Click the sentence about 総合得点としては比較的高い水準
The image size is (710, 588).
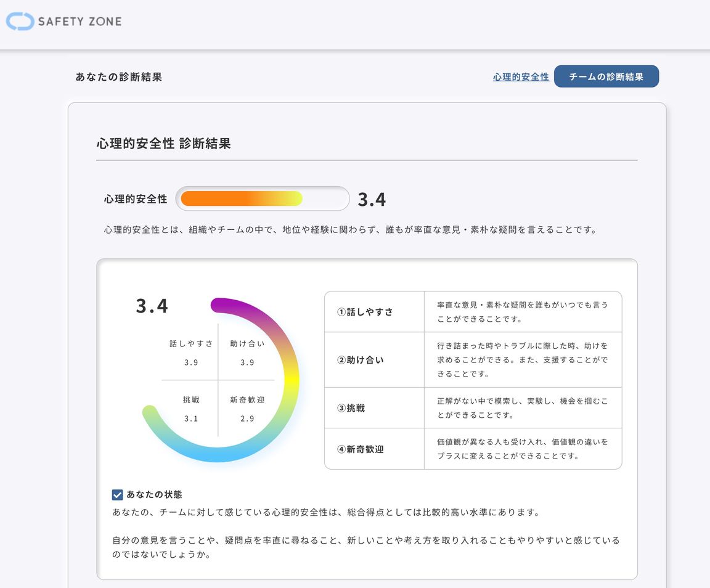[x=327, y=512]
